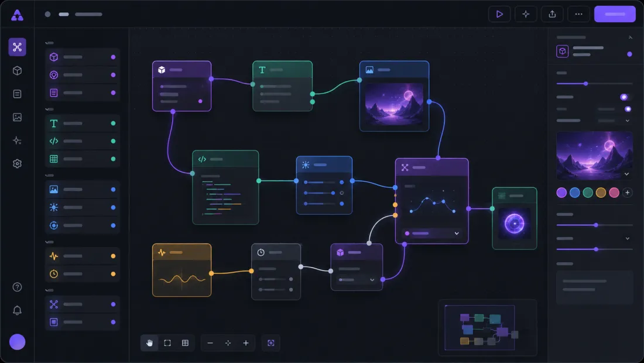This screenshot has height=363, width=644.
Task: Toggle the grid table tool in bottom toolbar
Action: [x=185, y=343]
